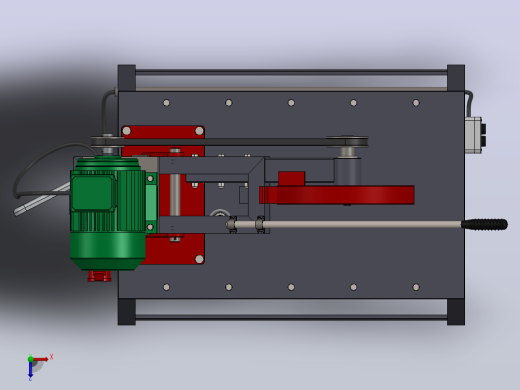Click the blue Z axis of the orientation triad
Screen dimensions: 520x390
pyautogui.click(x=30, y=370)
